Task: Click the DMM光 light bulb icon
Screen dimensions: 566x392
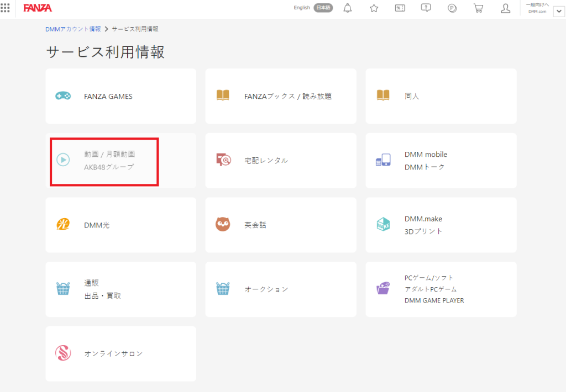Action: [x=63, y=225]
